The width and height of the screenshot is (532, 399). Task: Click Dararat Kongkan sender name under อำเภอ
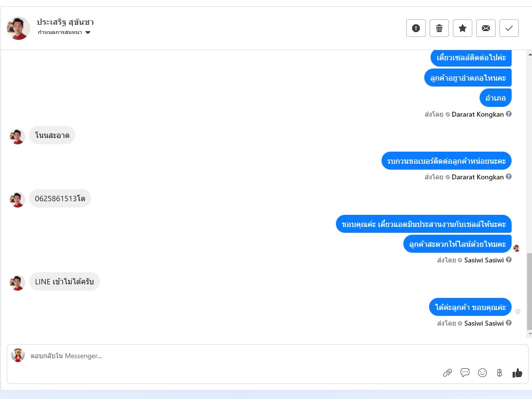477,114
